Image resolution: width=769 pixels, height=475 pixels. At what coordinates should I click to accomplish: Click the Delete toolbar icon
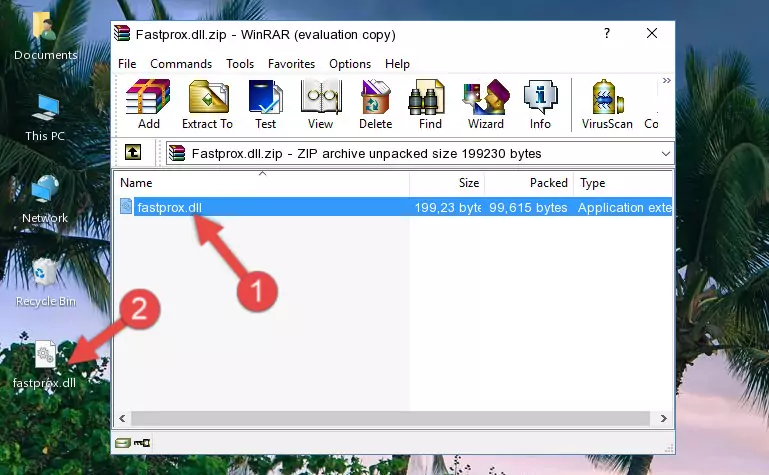(x=376, y=104)
